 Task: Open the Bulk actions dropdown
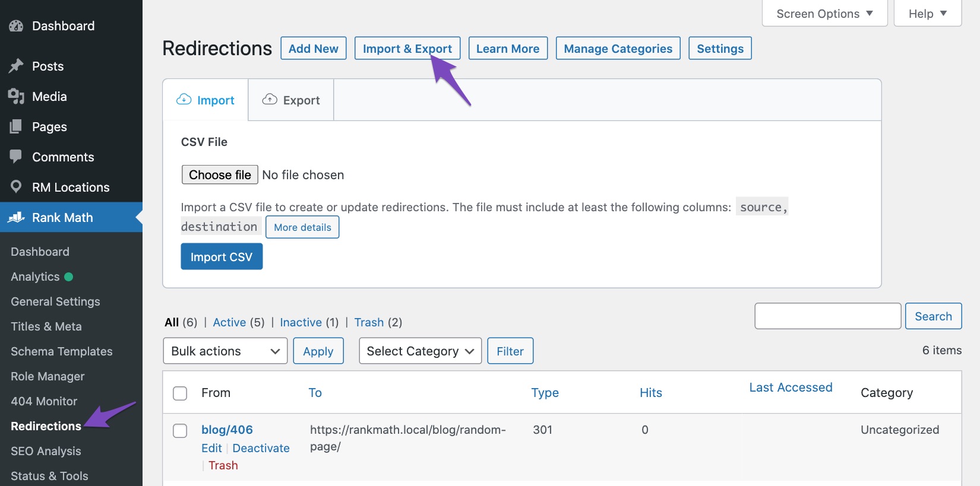[x=225, y=351]
